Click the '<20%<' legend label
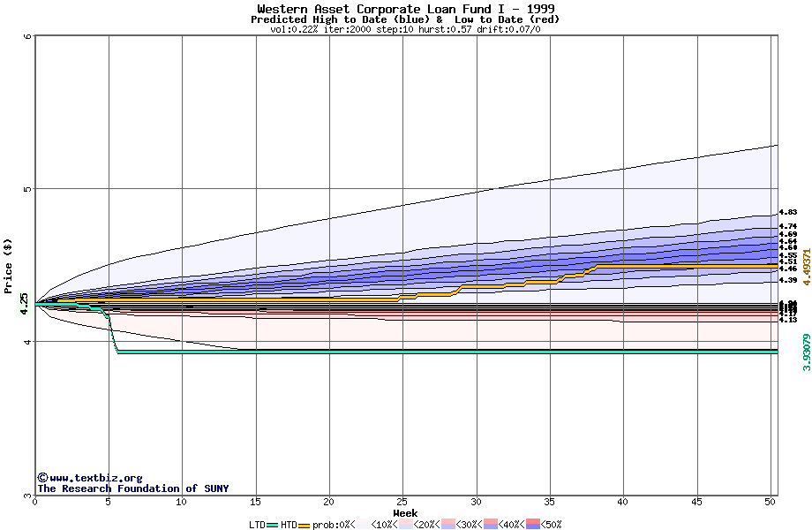Image resolution: width=812 pixels, height=530 pixels. click(427, 525)
